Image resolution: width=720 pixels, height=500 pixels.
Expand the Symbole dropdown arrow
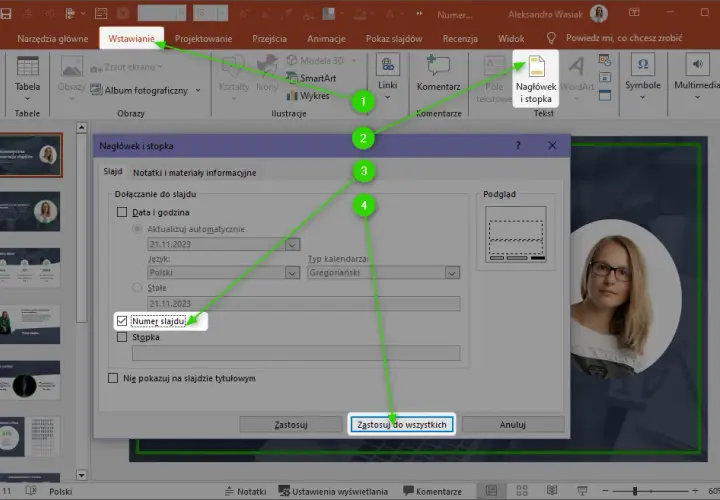coord(642,97)
